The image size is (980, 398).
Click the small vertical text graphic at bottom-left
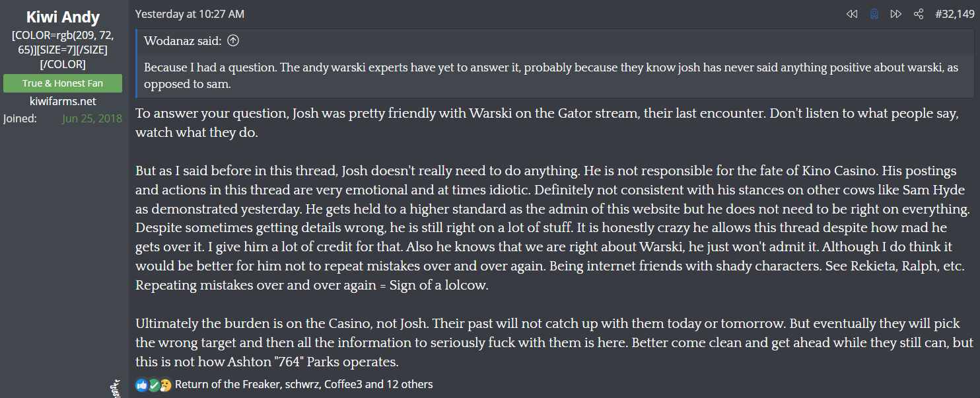click(116, 388)
